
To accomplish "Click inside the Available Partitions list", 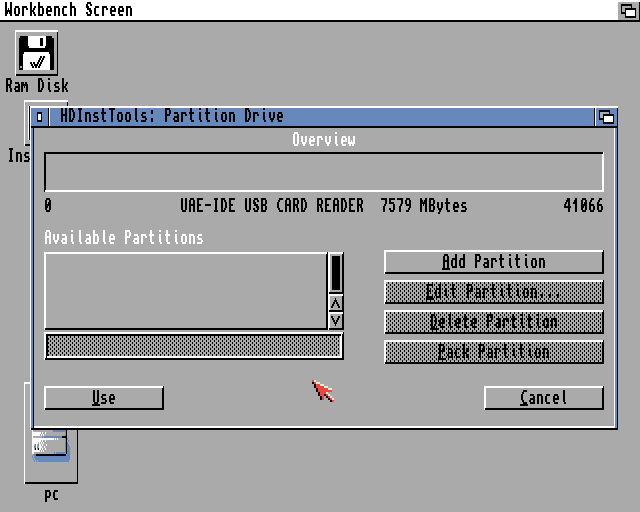I will (x=185, y=290).
